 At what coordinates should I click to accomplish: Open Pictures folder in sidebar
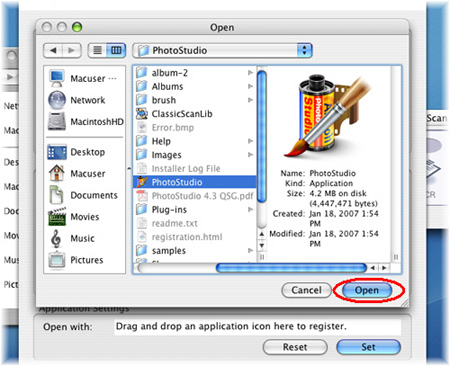point(76,260)
